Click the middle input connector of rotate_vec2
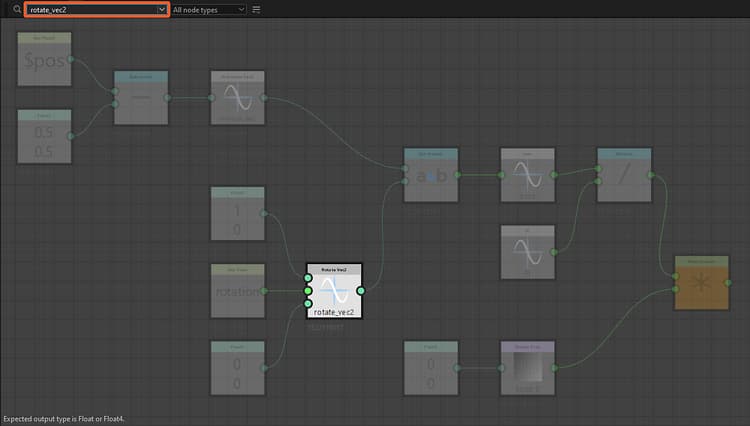Screen dimensions: 750x426 308,291
